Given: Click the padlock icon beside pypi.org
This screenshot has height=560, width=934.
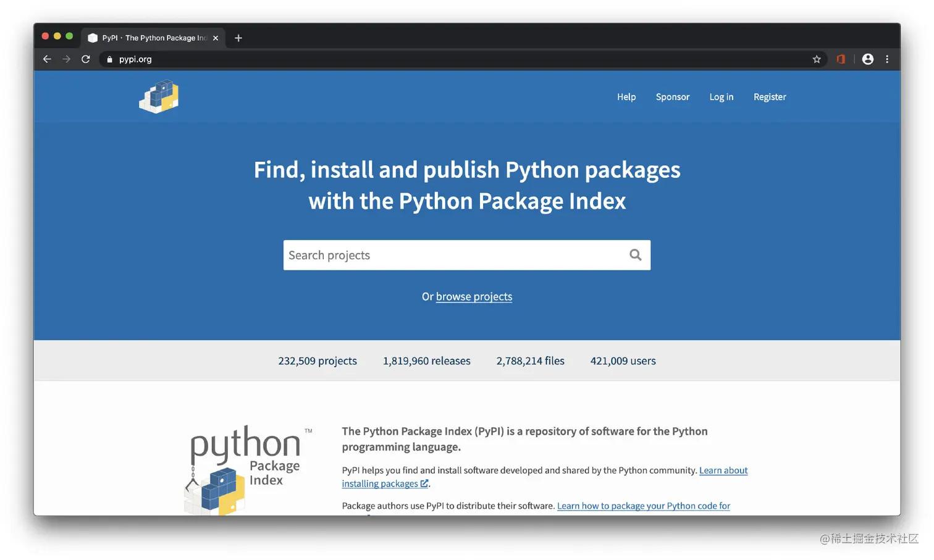Looking at the screenshot, I should (x=109, y=59).
